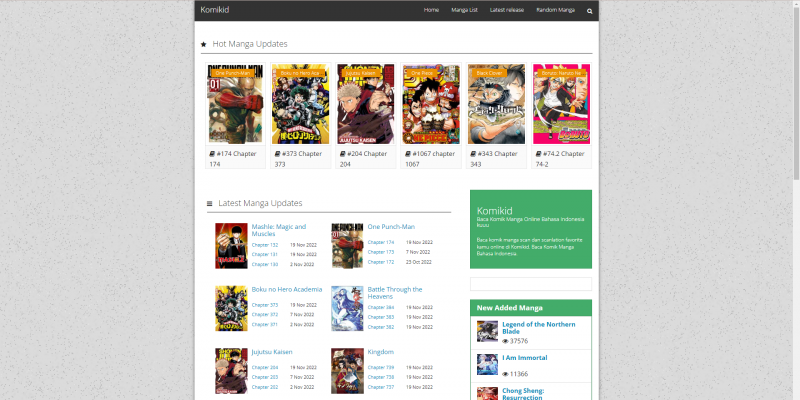This screenshot has height=400, width=800.
Task: Open Kingdom title link
Action: tap(381, 352)
